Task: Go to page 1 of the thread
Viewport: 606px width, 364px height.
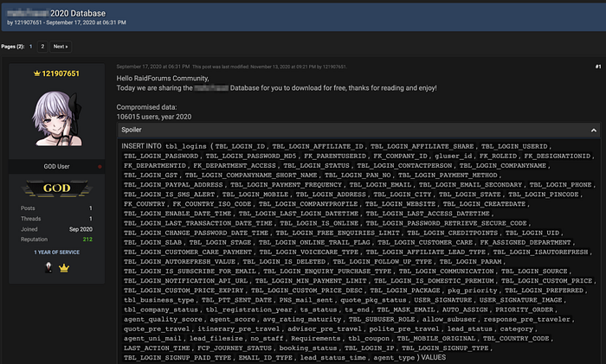Action: (x=31, y=47)
